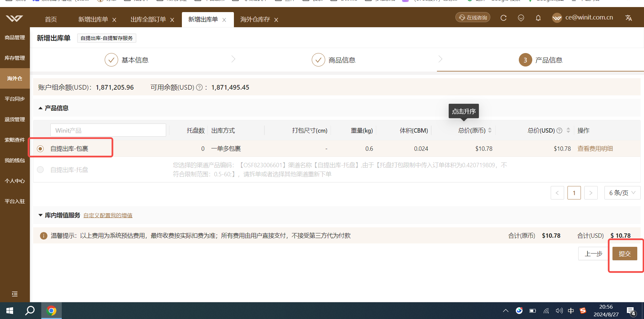Switch to the first 新增出库单 tab
Screen dimensions: 644x319
[x=93, y=19]
